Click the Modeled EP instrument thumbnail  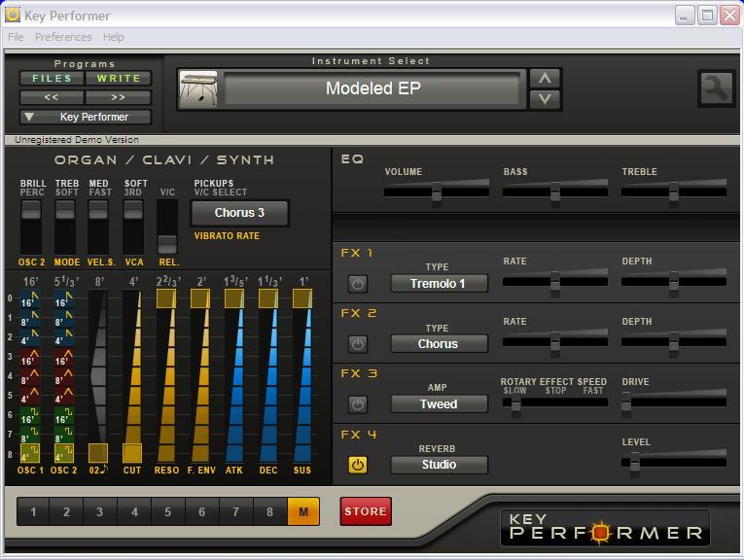(x=198, y=89)
